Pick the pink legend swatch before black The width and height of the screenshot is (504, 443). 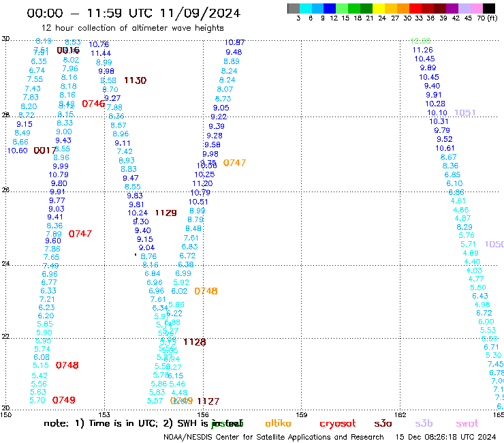point(477,8)
